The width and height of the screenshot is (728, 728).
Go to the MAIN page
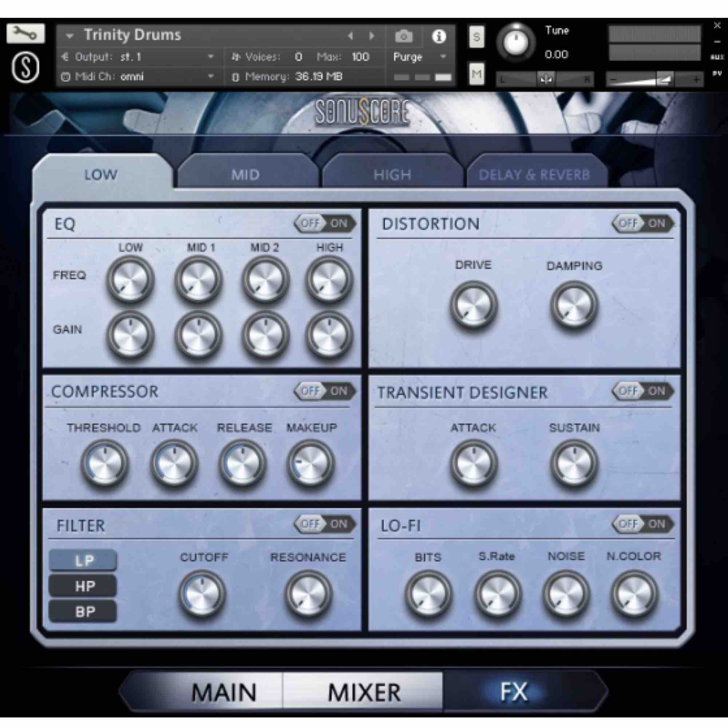[x=224, y=692]
